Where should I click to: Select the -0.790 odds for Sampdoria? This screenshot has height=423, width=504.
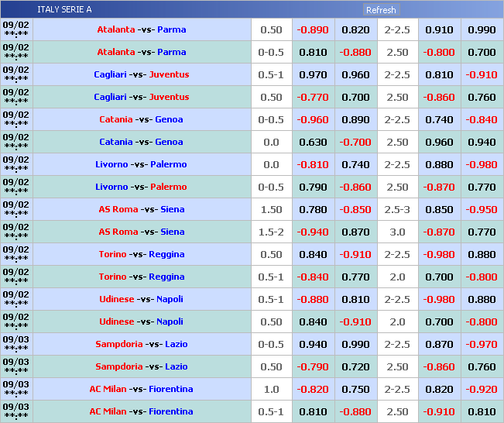point(313,367)
